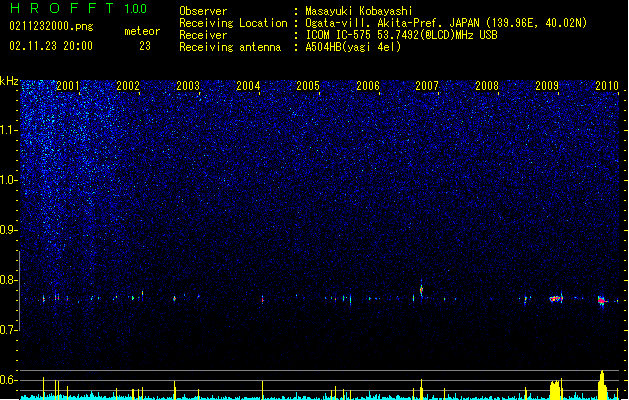
Task: Click the meteor echo blob after 2007
Action: pyautogui.click(x=421, y=289)
